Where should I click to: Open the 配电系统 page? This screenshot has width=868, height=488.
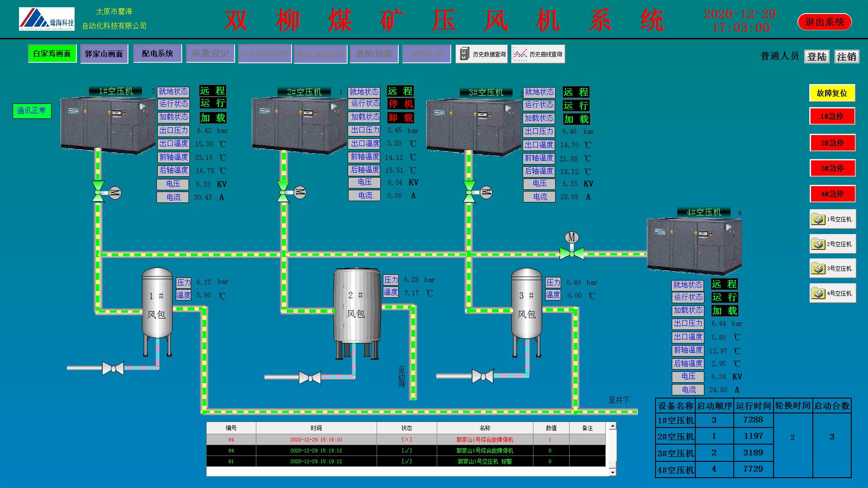point(157,53)
